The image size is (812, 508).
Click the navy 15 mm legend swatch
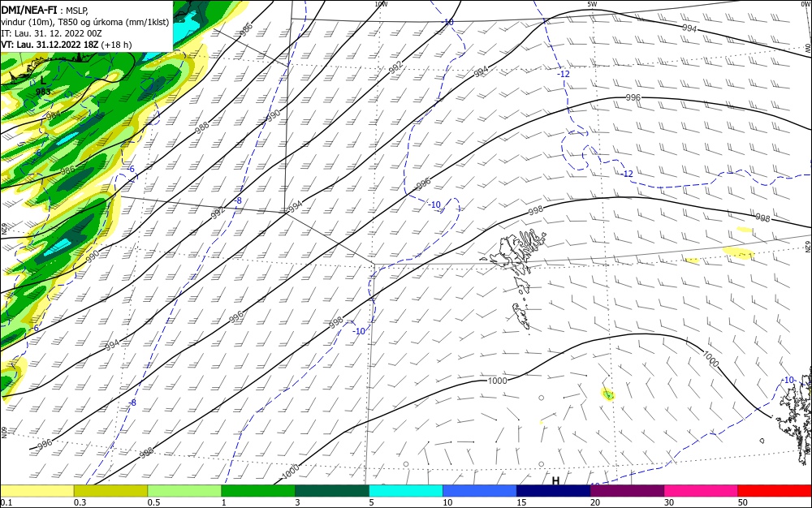tap(554, 492)
